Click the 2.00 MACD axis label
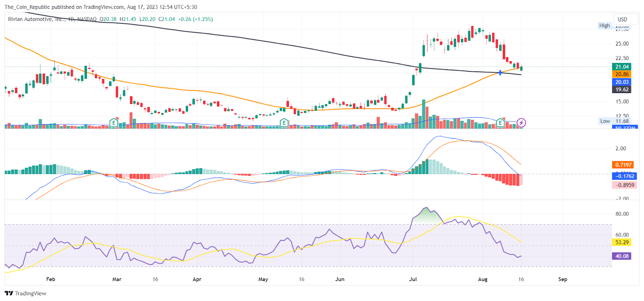 click(621, 148)
